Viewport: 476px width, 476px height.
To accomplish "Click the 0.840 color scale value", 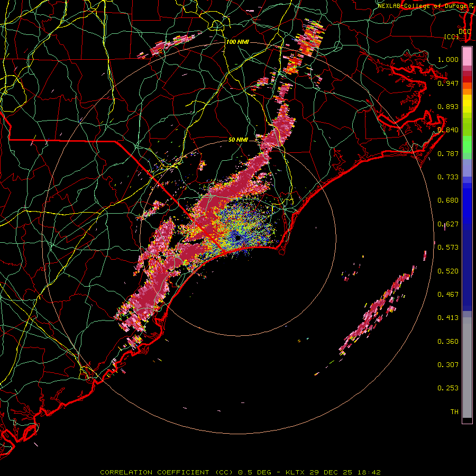I will point(448,130).
